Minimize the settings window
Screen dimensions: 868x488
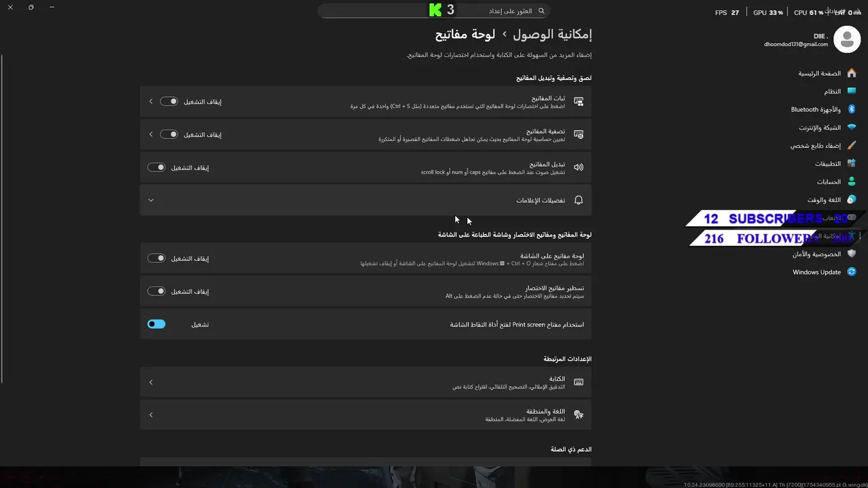pos(52,7)
